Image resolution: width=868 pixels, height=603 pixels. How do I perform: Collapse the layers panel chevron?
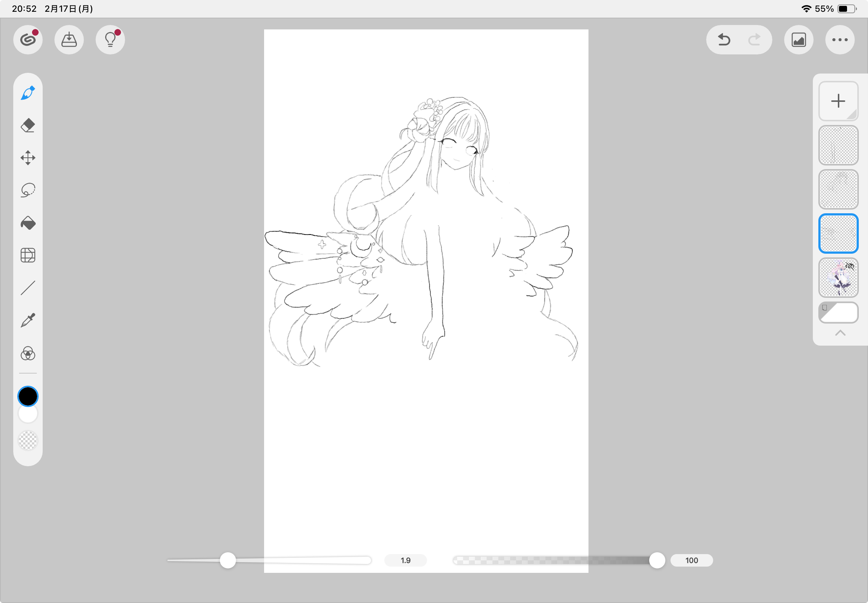[840, 333]
